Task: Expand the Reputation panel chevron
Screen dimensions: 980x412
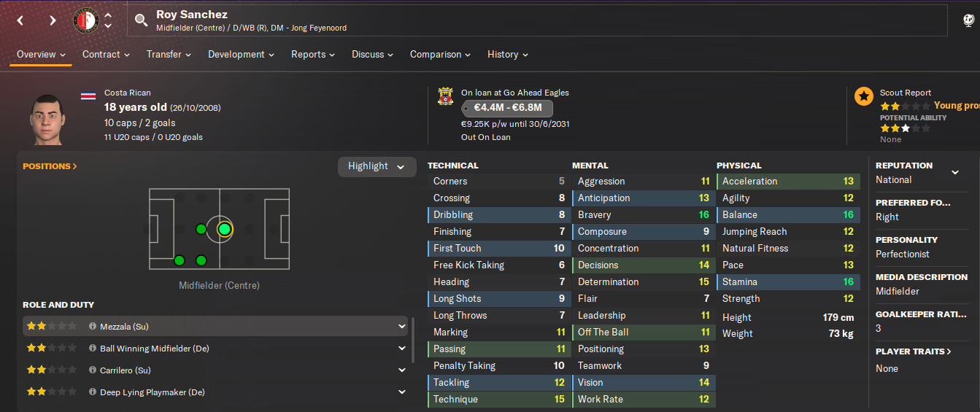Action: click(955, 173)
